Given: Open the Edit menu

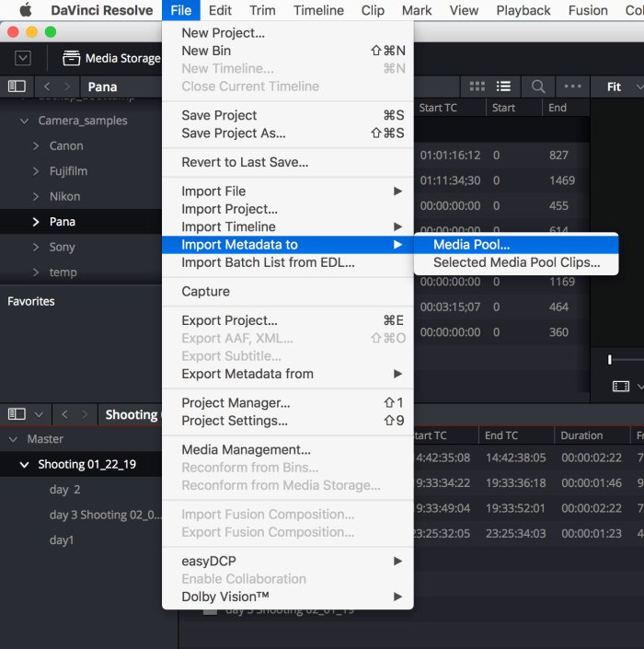Looking at the screenshot, I should (x=220, y=10).
